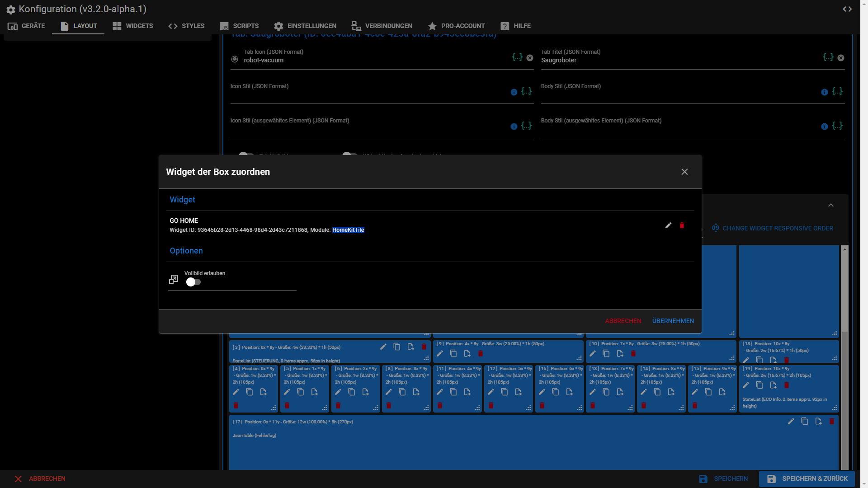This screenshot has width=868, height=488.
Task: Click CHANGE WIDGET RESPONSIVE ORDER
Action: (x=773, y=228)
